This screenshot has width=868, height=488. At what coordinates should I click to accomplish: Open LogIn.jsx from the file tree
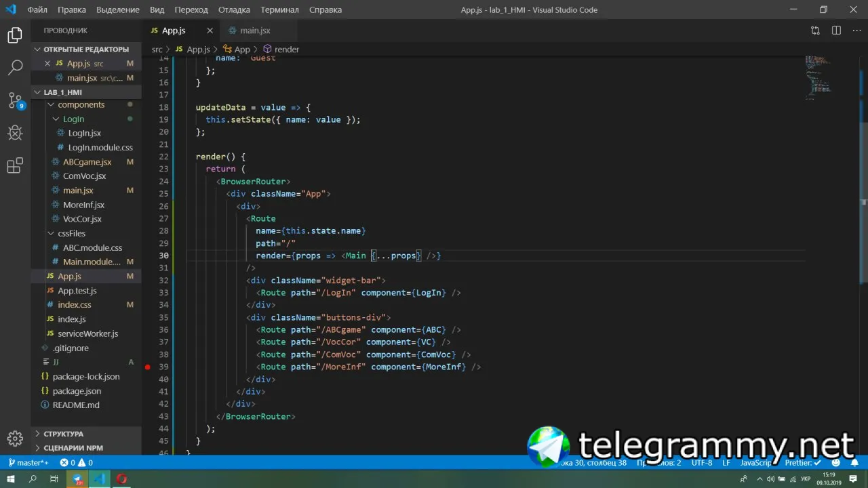[x=84, y=134]
